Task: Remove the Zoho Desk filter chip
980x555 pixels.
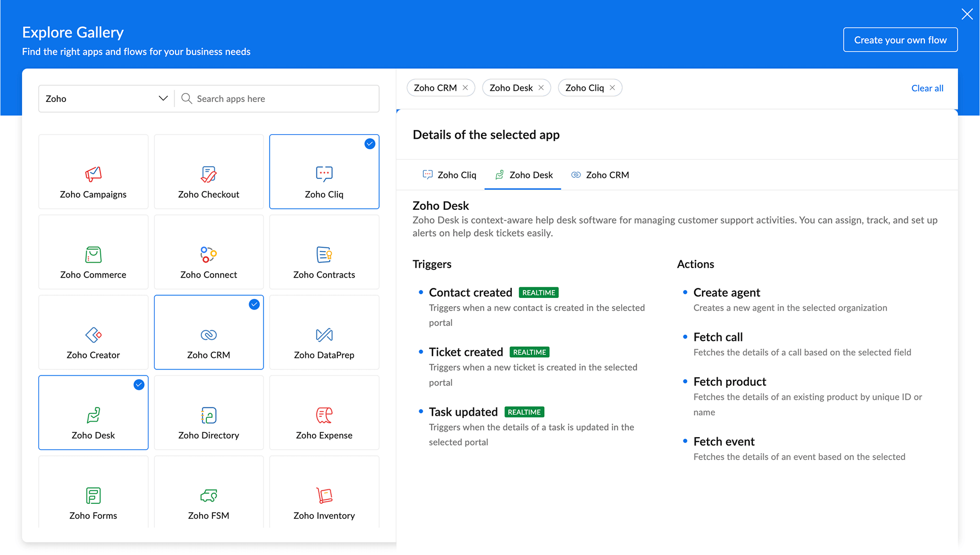Action: tap(541, 88)
